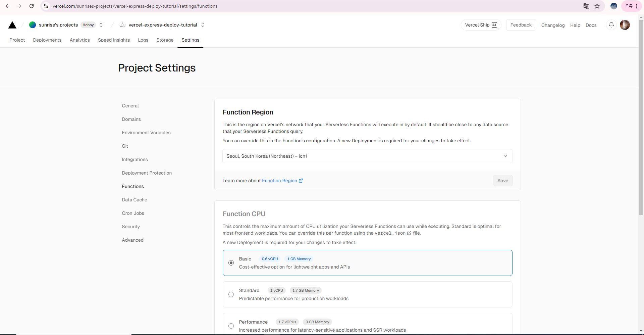Select the Basic CPU radio button
Viewport: 644px width, 335px height.
[231, 263]
